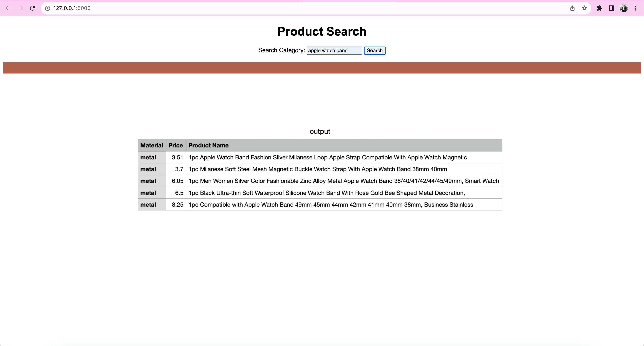Click the Product Name column header

pyautogui.click(x=208, y=145)
